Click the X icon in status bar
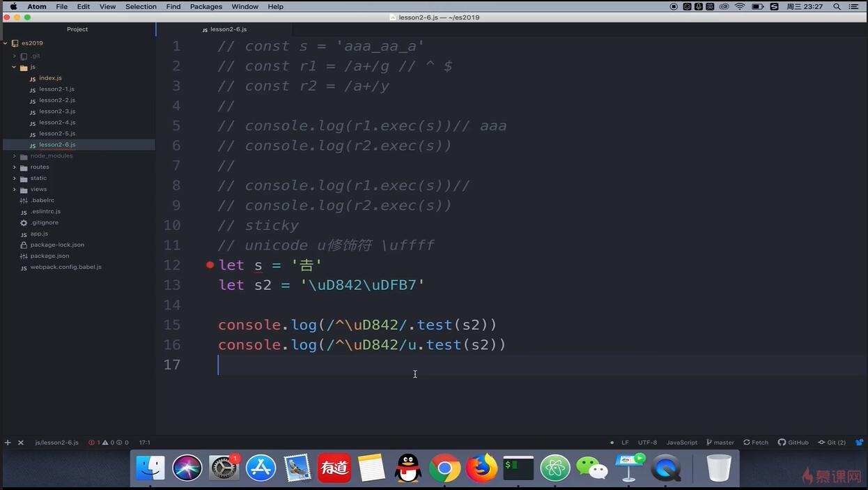Image resolution: width=868 pixels, height=490 pixels. coord(21,443)
